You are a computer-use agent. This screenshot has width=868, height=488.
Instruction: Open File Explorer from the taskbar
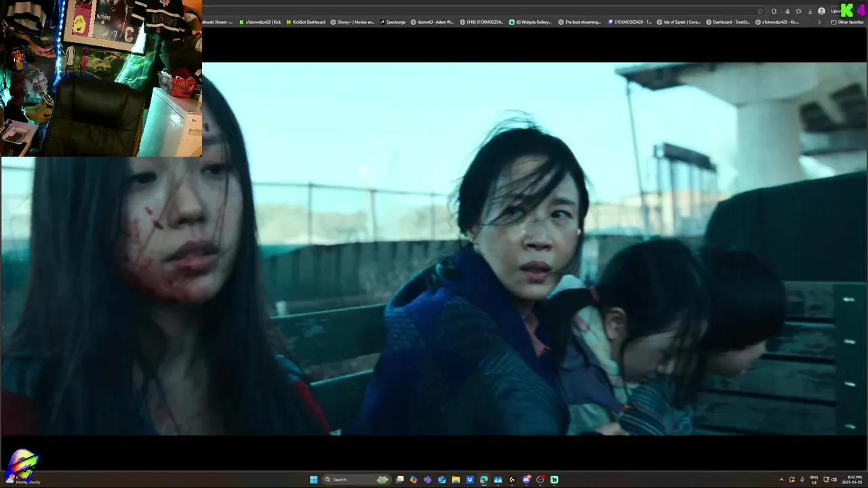point(456,480)
